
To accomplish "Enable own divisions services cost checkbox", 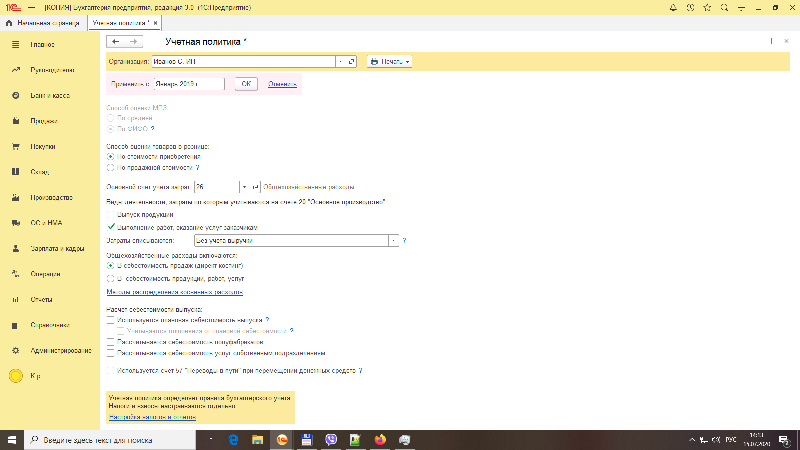I will tap(111, 353).
